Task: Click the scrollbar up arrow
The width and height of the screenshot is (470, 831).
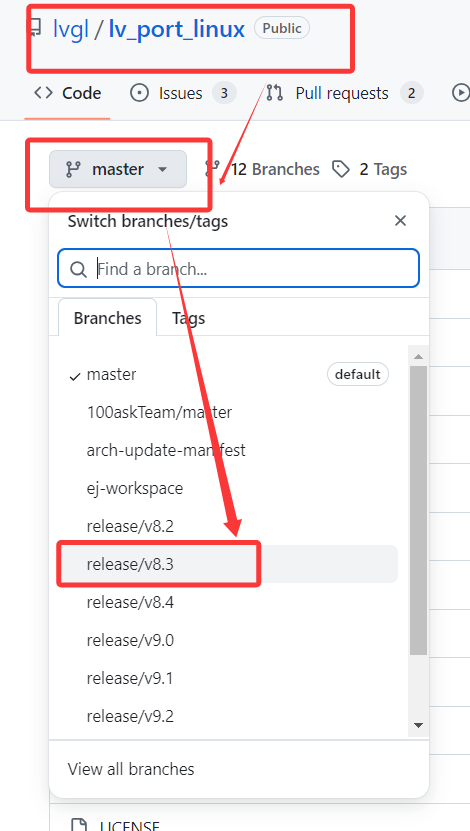Action: click(419, 356)
